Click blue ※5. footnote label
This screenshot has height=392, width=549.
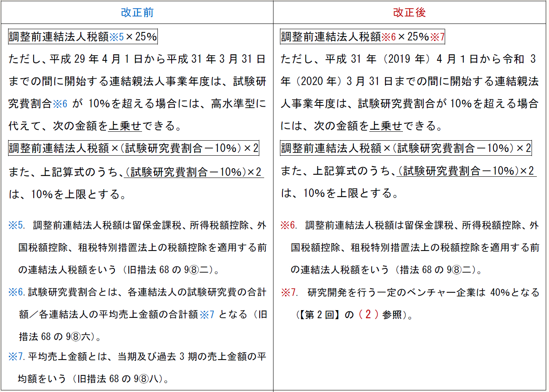[x=17, y=225]
